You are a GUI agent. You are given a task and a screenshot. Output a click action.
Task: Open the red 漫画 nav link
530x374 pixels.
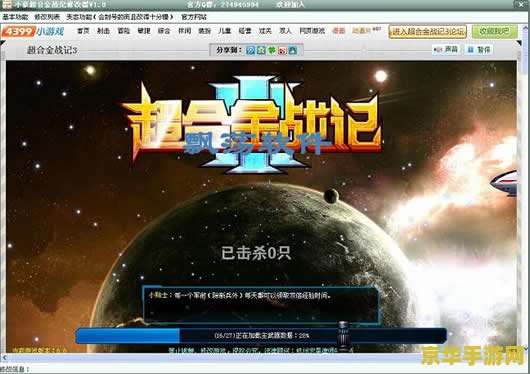pyautogui.click(x=339, y=31)
